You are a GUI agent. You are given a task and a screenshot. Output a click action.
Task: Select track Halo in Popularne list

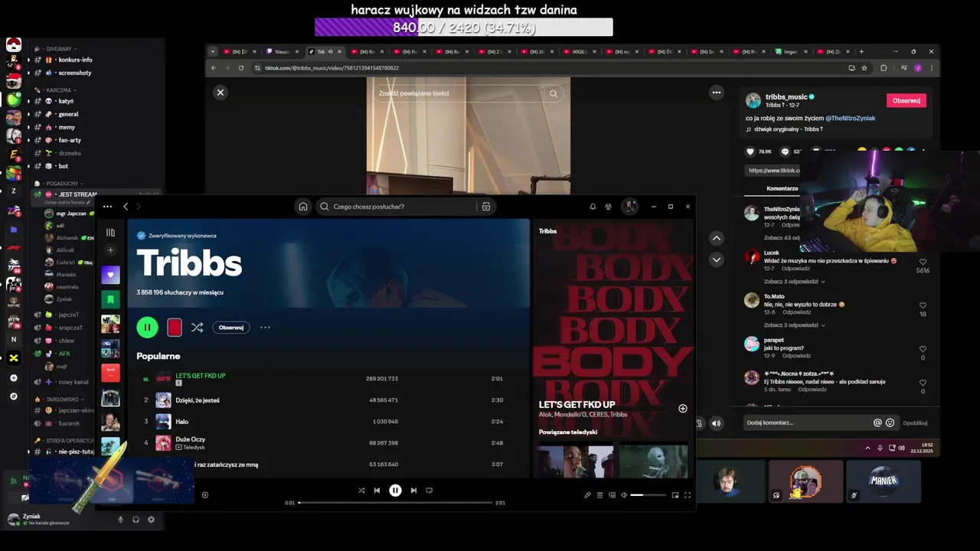(181, 422)
